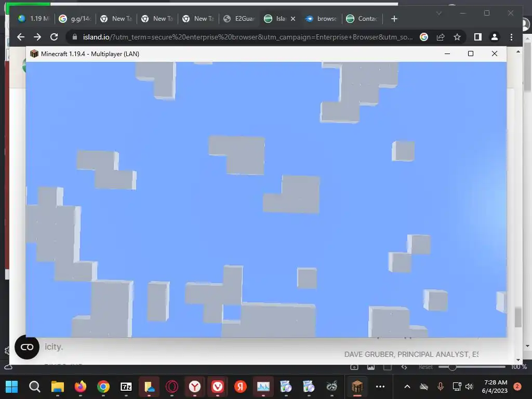The image size is (532, 399).
Task: Open New Tab beside the E2Guardian tab
Action: pos(198,19)
